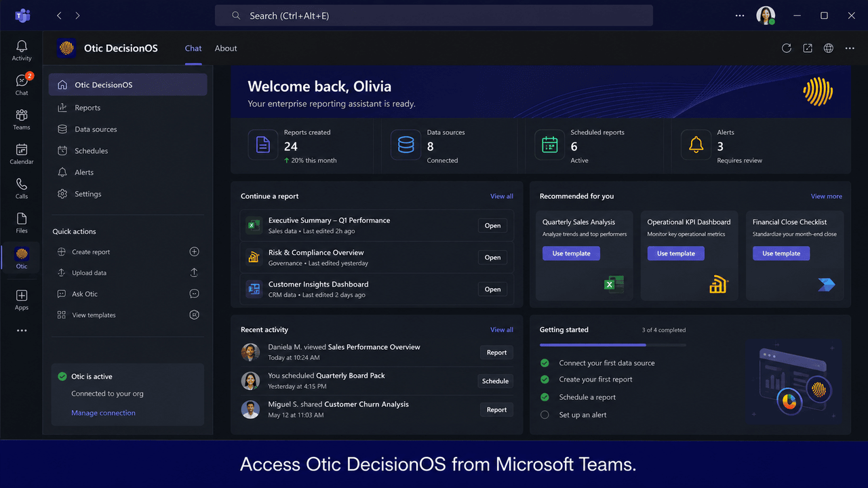Switch to the About tab
This screenshot has height=488, width=868.
pos(226,48)
